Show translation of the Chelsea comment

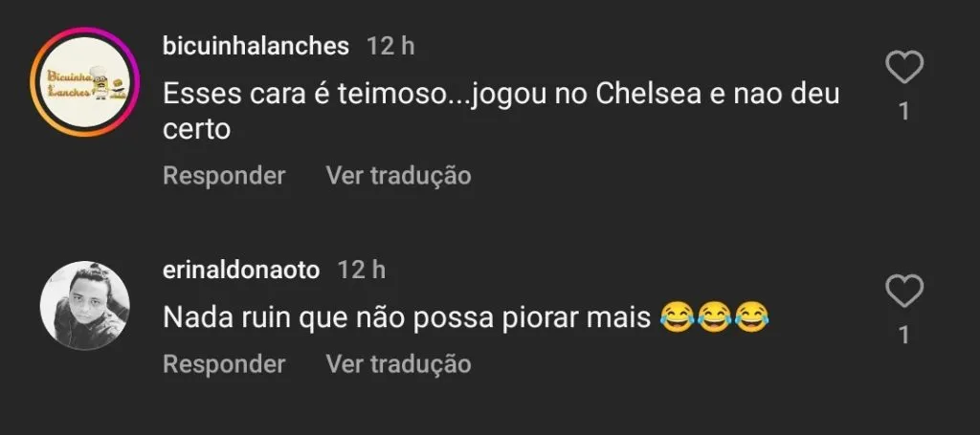(x=398, y=176)
